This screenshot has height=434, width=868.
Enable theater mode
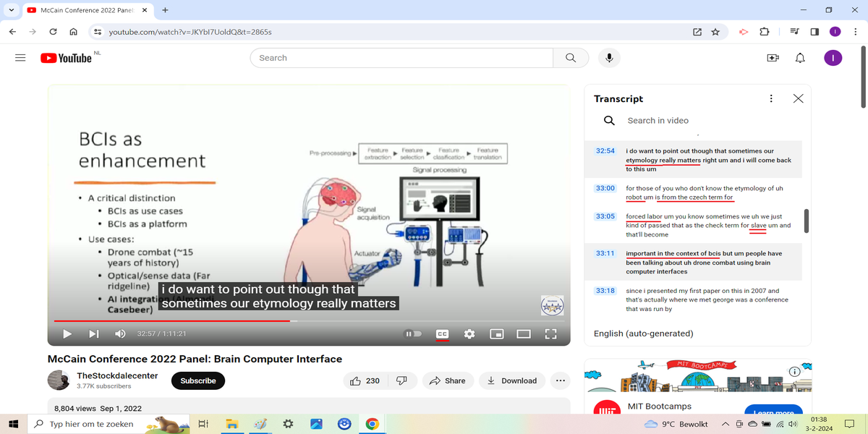click(523, 333)
